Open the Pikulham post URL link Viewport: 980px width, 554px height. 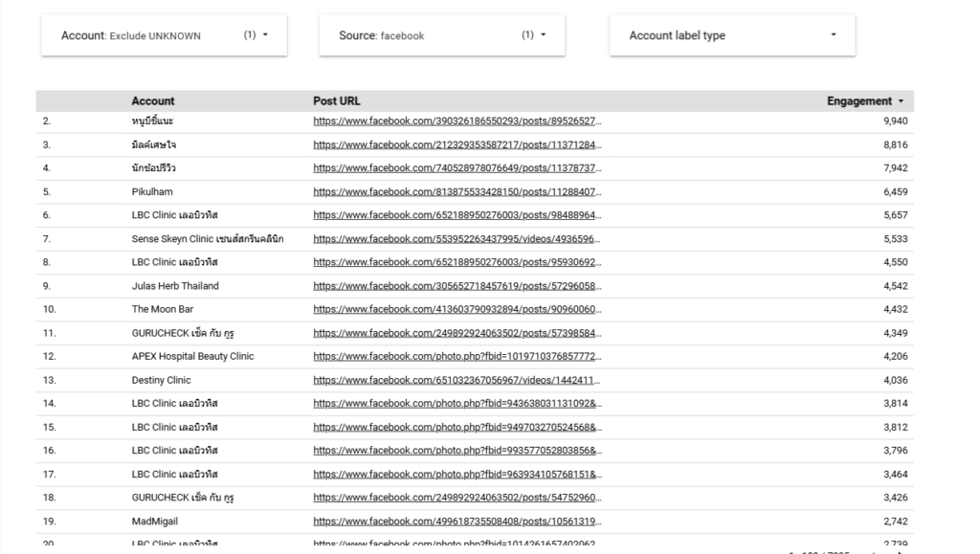(457, 192)
